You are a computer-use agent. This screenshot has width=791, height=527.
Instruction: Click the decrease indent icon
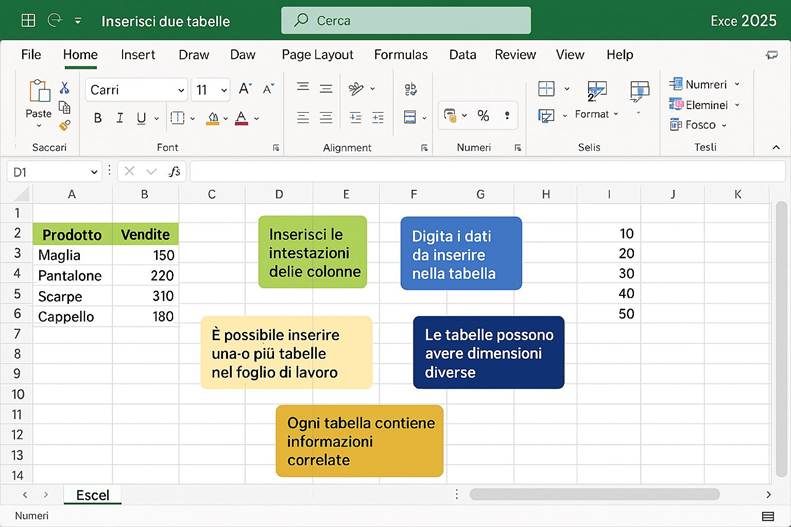tap(356, 118)
